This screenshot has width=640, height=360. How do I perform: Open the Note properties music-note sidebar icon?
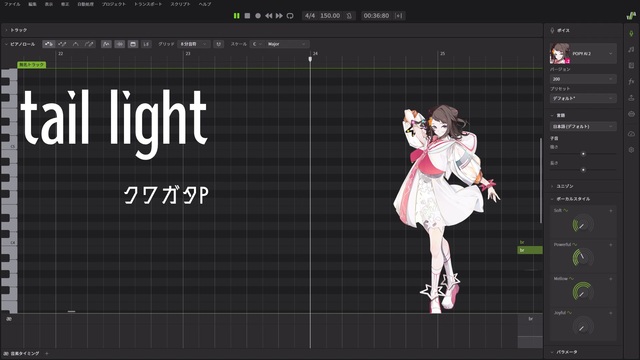click(631, 49)
